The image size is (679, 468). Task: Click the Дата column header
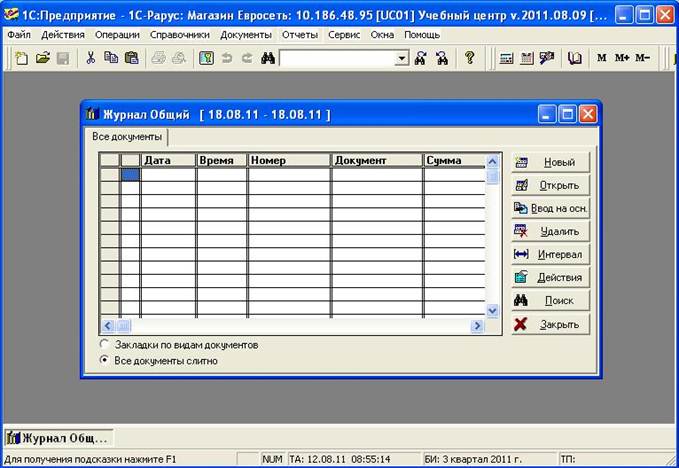168,160
